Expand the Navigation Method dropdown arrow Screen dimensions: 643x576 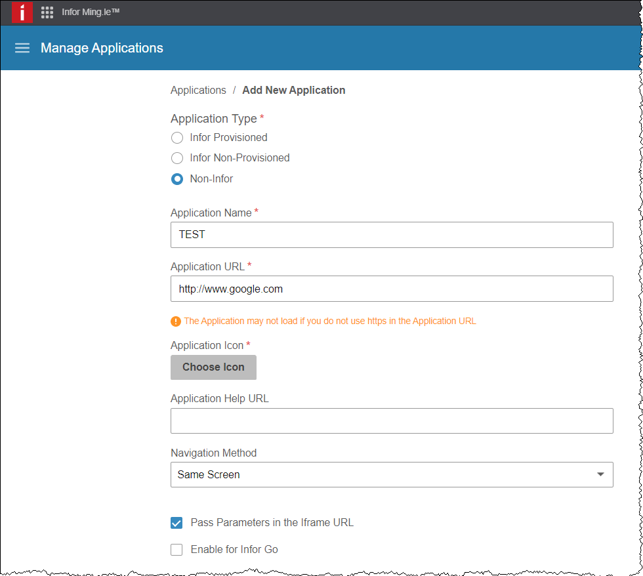tap(600, 475)
